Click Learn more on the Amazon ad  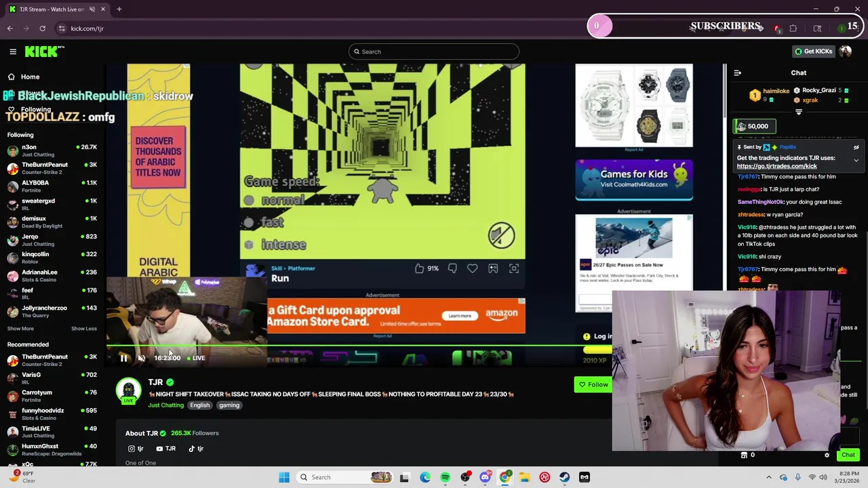tap(459, 316)
